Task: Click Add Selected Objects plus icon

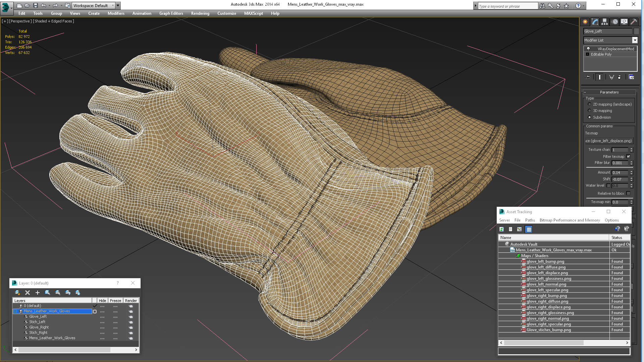Action: coord(38,293)
